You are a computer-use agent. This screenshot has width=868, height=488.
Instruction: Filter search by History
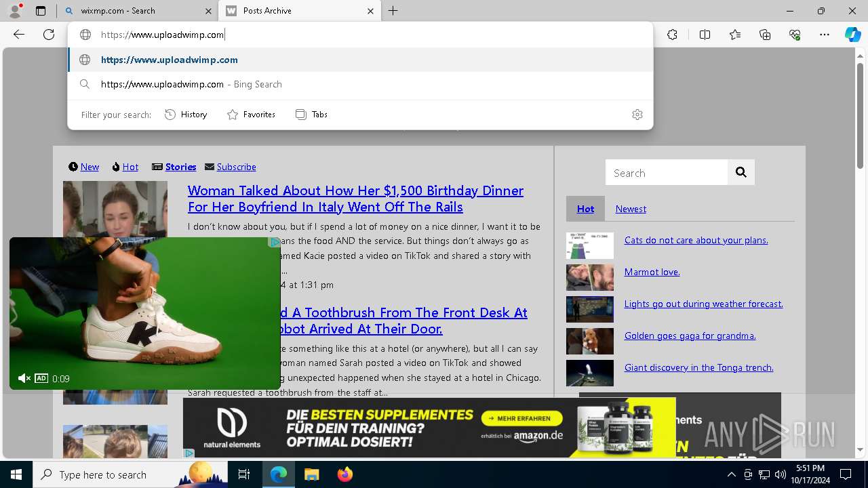(186, 115)
